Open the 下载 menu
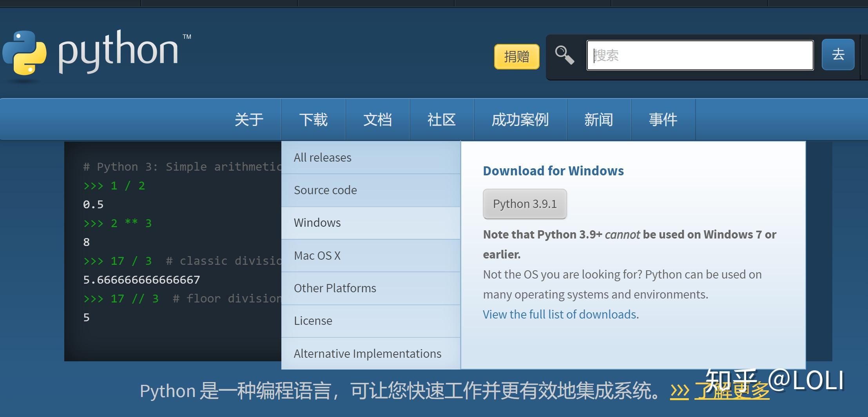868x417 pixels. 313,120
